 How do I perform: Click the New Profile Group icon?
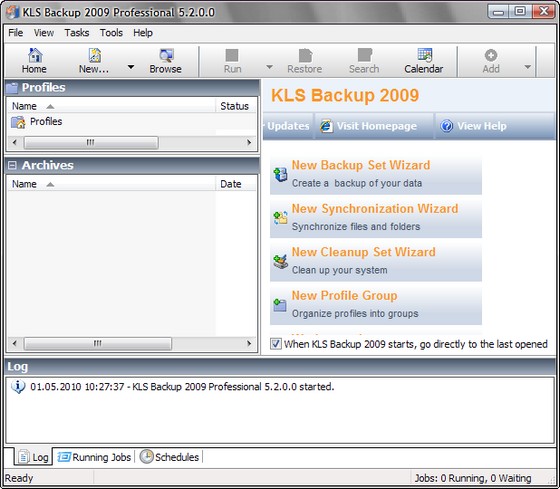pos(280,305)
